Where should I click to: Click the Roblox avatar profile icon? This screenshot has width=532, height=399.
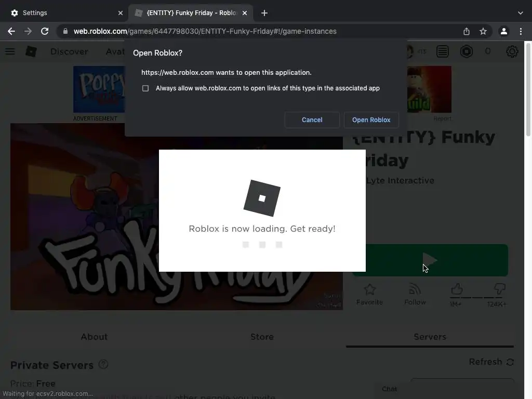[x=409, y=51]
